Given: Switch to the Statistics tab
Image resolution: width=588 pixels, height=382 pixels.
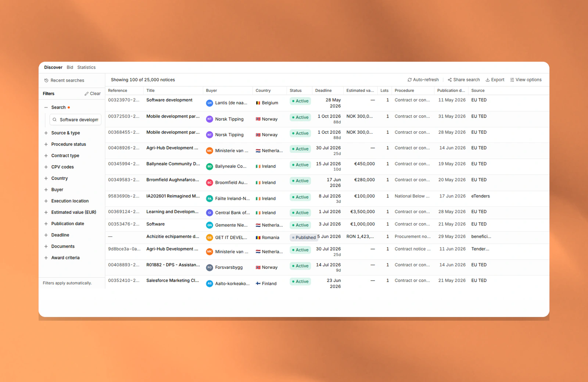Looking at the screenshot, I should 86,68.
